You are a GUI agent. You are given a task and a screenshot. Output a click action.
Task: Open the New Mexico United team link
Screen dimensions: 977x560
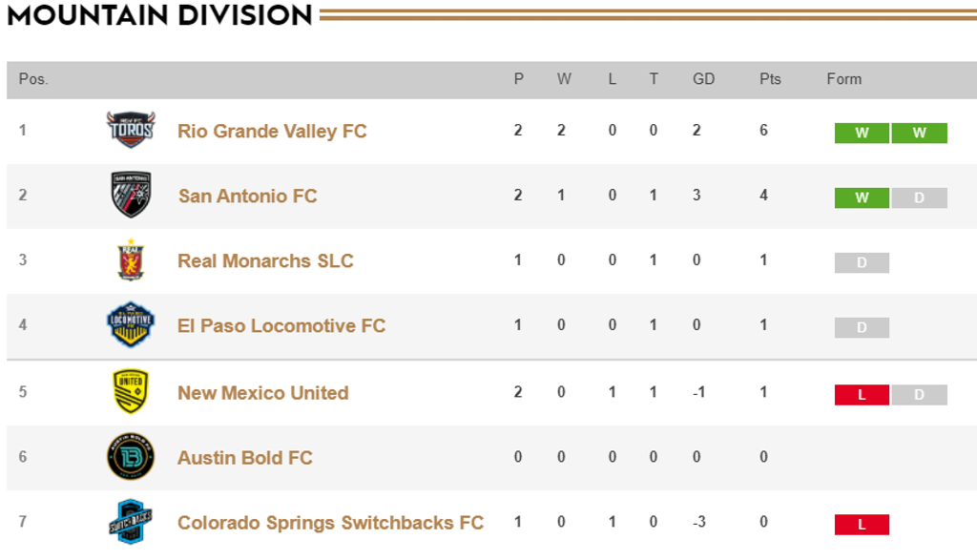(263, 392)
